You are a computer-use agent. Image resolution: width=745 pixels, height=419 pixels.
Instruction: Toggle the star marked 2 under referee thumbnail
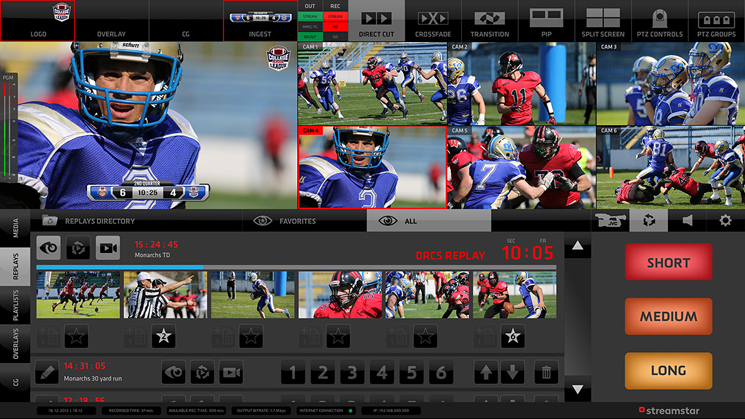(x=164, y=337)
